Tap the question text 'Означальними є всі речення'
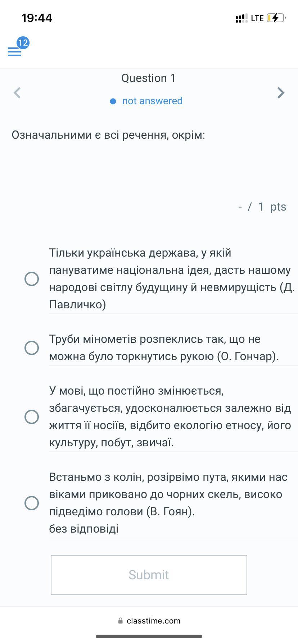Viewport: 298px width, 644px height. pos(108,135)
